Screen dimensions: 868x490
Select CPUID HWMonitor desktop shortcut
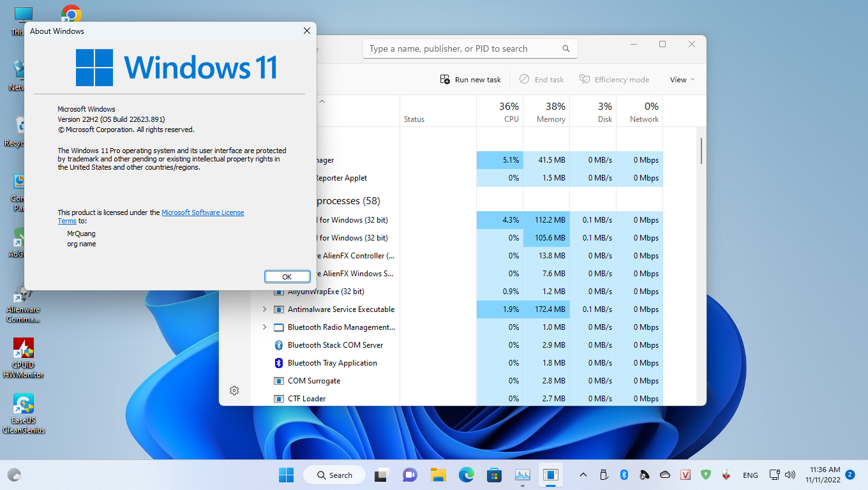click(24, 359)
